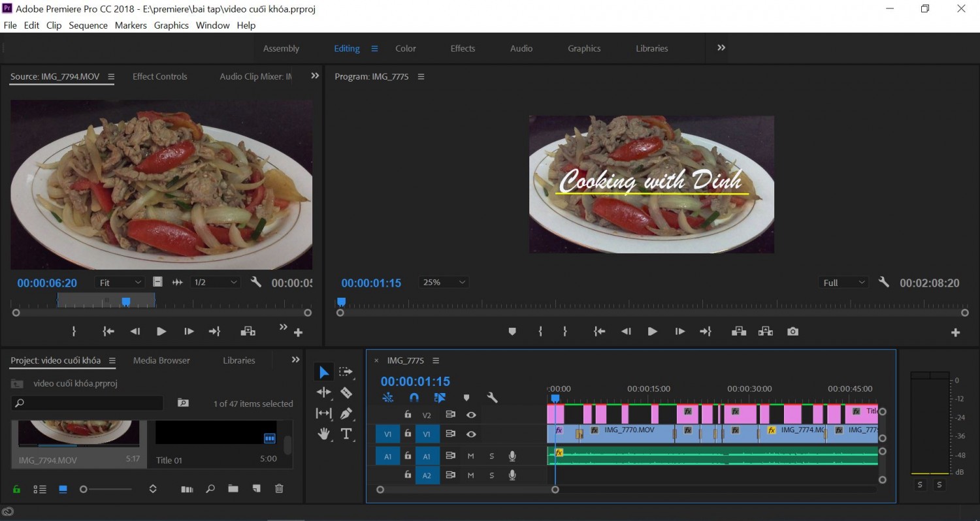Click the New Bin folder icon

[x=233, y=488]
